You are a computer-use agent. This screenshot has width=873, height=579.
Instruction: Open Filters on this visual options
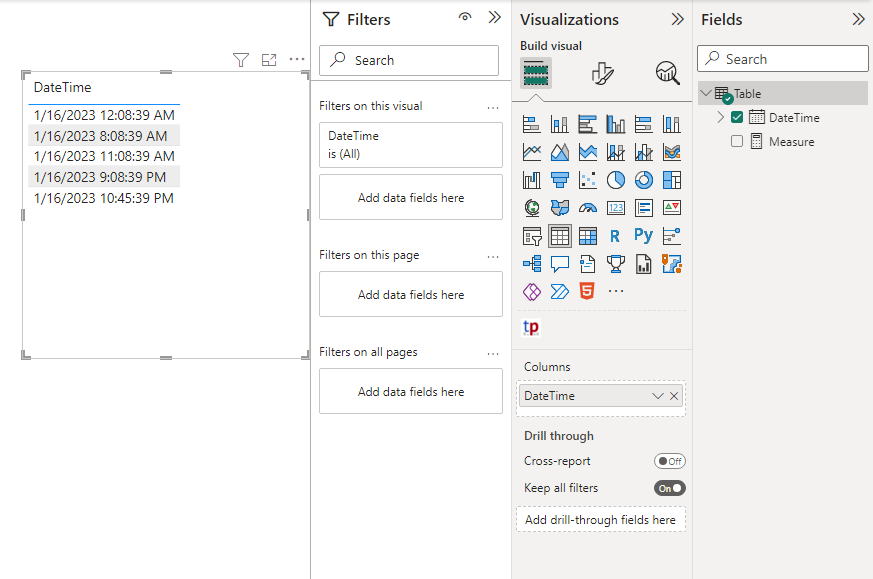tap(493, 107)
